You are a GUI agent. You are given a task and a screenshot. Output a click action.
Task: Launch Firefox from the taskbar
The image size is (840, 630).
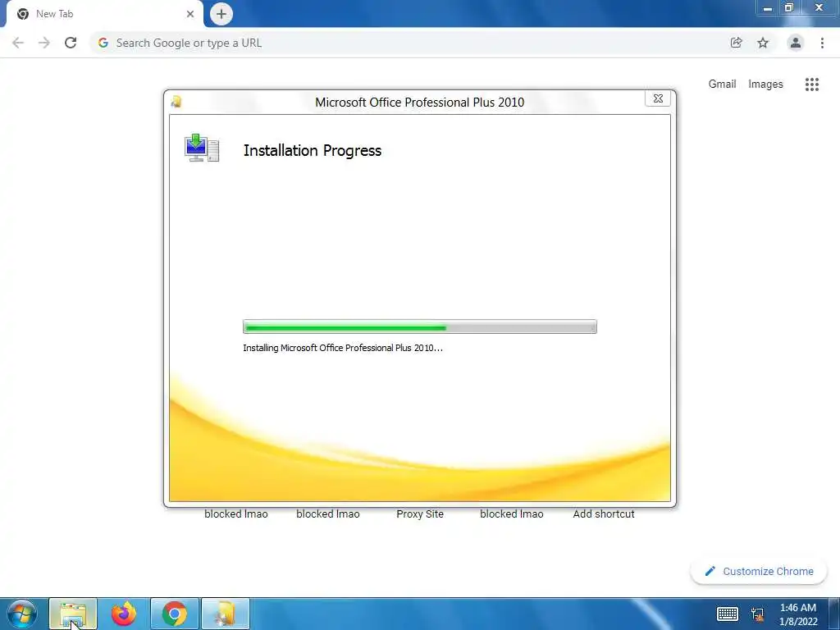click(124, 614)
